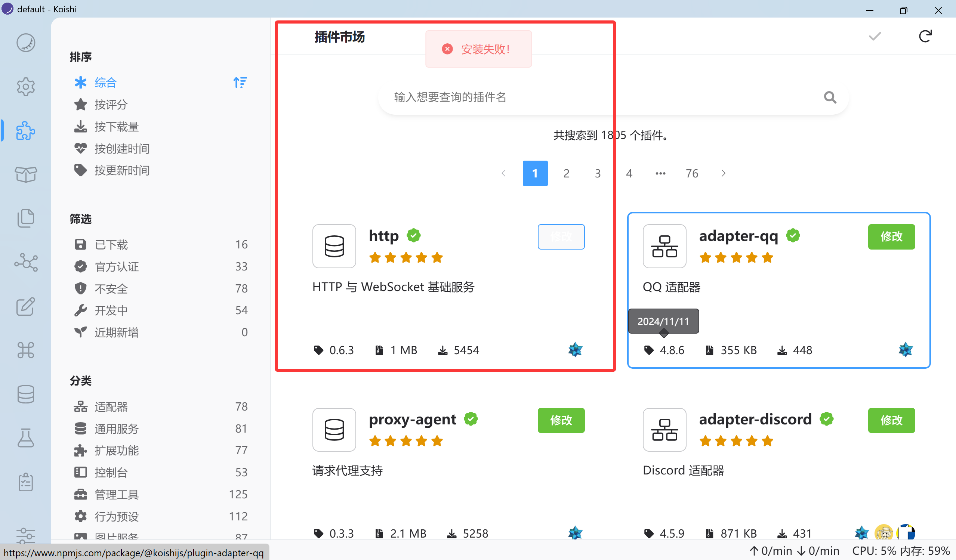Filter by the 行为预设 category
This screenshot has width=956, height=560.
point(160,516)
